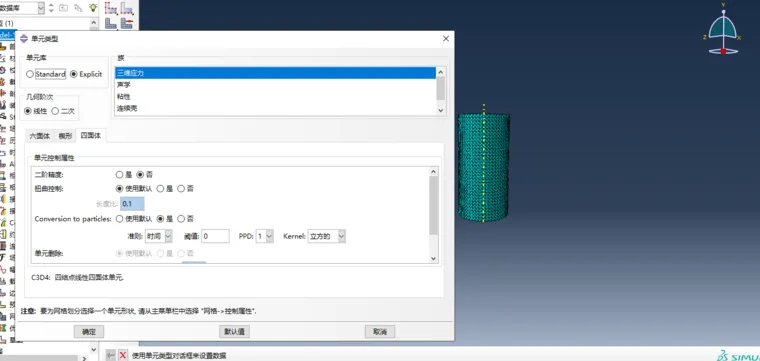Click the element type dialog title icon
The height and width of the screenshot is (361, 760).
point(24,38)
